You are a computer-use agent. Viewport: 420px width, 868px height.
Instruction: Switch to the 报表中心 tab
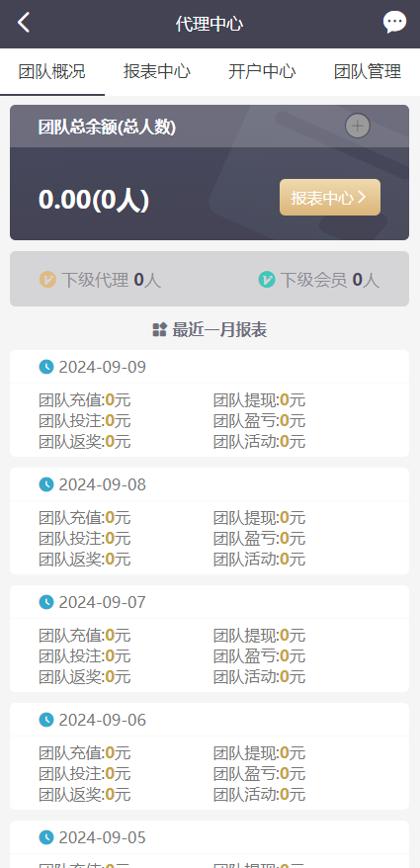coord(157,72)
